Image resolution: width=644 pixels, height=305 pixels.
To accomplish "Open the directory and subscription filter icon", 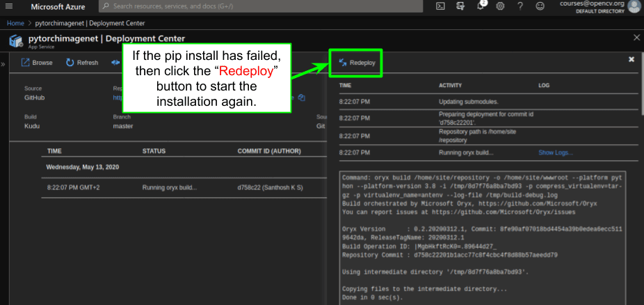I will click(x=460, y=6).
